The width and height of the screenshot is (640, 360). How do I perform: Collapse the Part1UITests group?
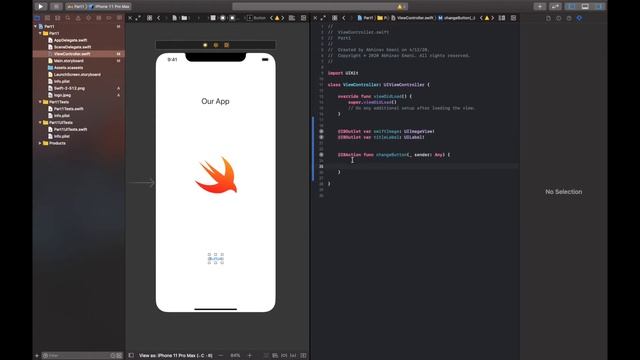tap(40, 122)
